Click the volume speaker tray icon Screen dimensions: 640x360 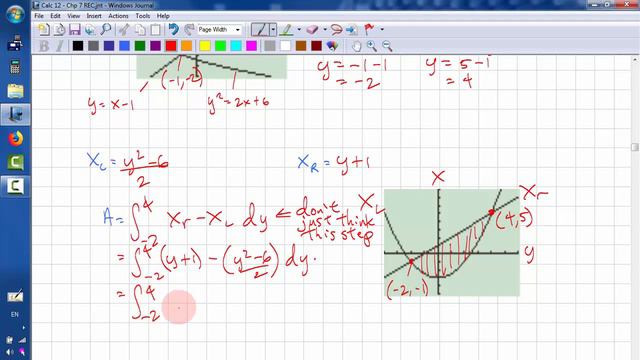coord(9,352)
